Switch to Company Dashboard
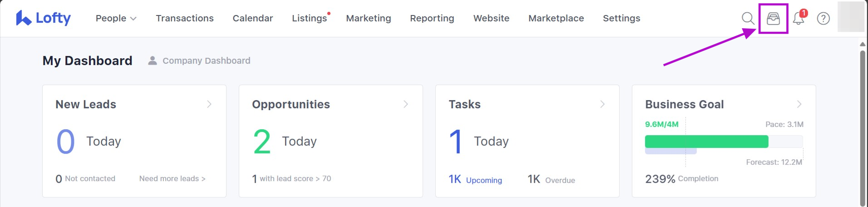This screenshot has height=207, width=868. tap(206, 61)
